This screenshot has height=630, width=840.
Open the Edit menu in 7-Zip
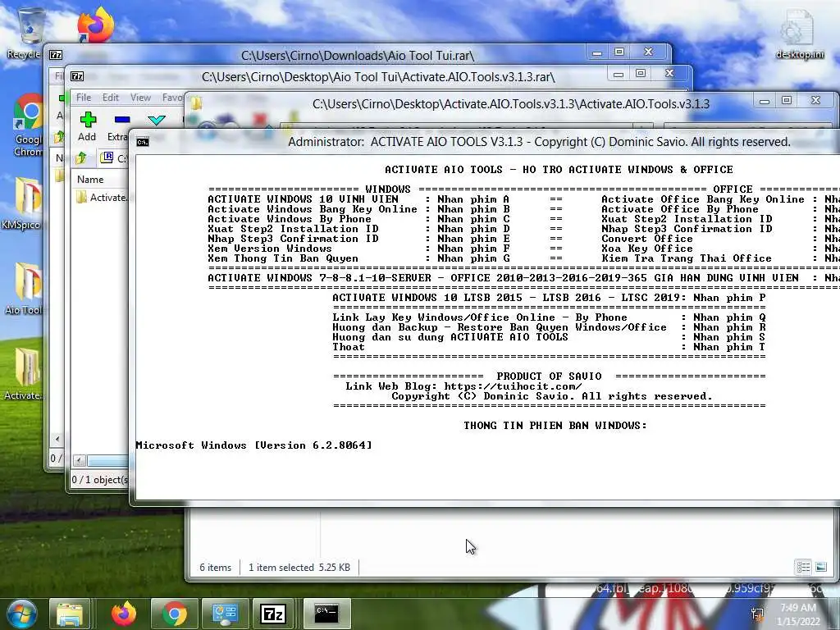111,98
